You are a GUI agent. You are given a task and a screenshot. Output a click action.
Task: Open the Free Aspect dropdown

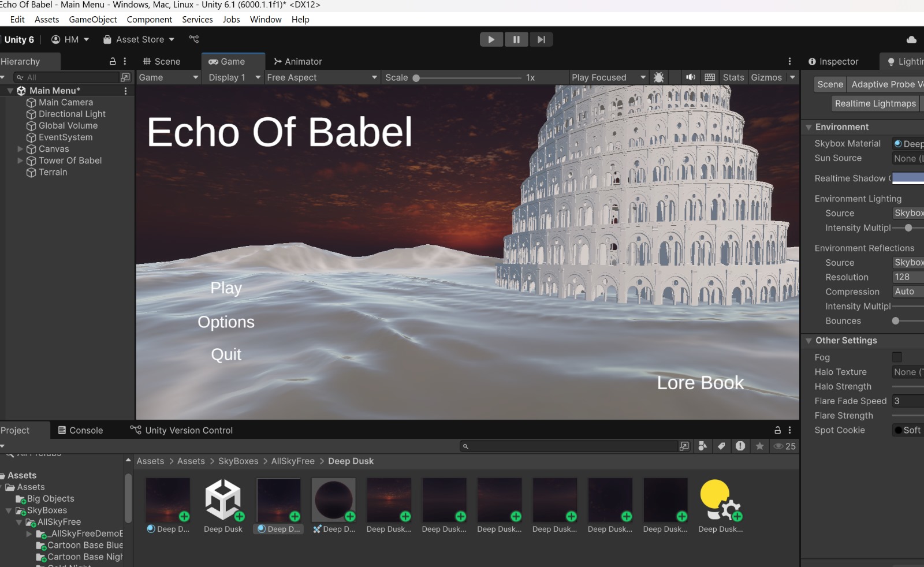pyautogui.click(x=322, y=77)
